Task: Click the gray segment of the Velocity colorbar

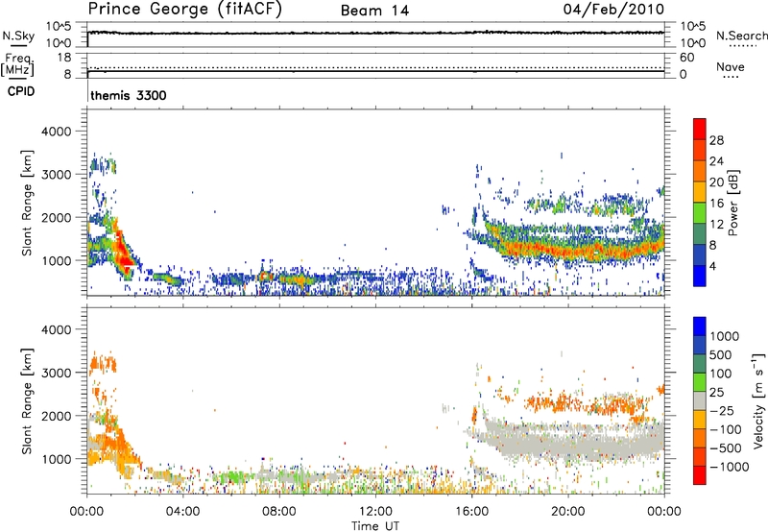Action: coord(700,401)
